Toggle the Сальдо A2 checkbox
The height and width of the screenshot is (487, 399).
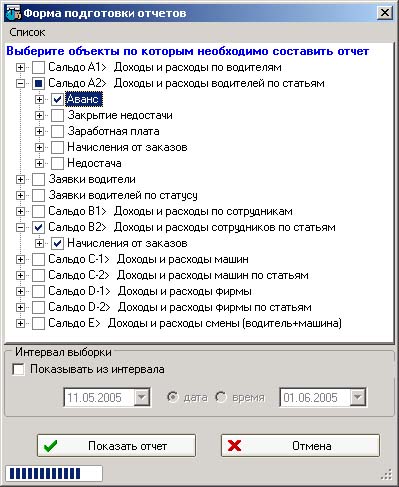pyautogui.click(x=39, y=83)
